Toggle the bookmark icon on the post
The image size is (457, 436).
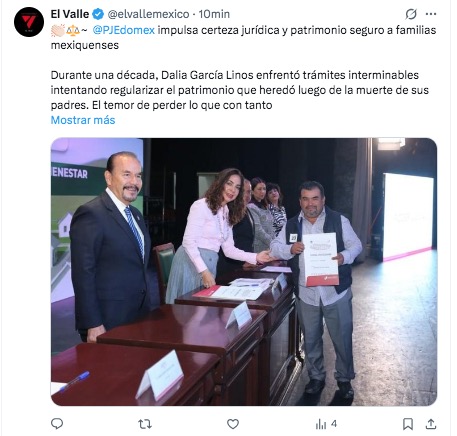coord(408,424)
